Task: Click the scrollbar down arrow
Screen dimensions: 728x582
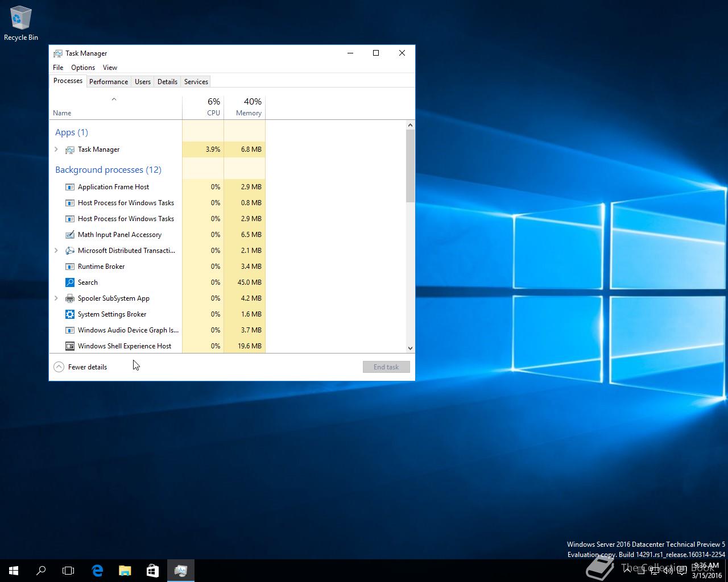Action: click(410, 348)
